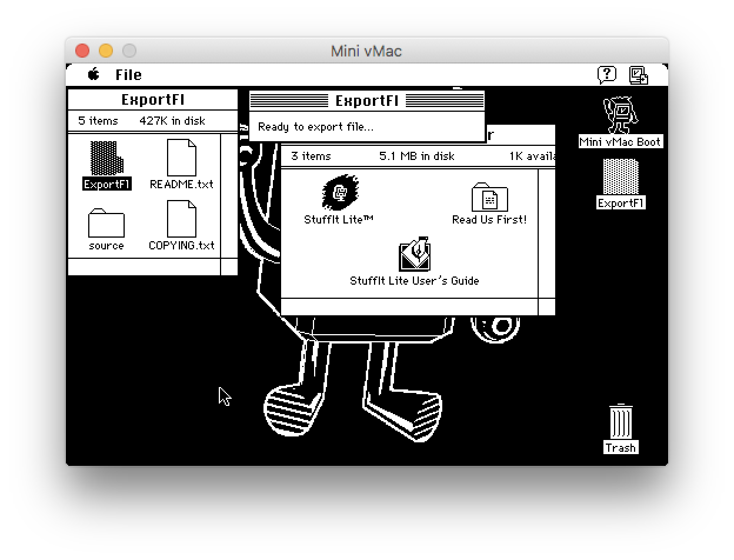This screenshot has height=560, width=734.
Task: Select the source folder icon
Action: pyautogui.click(x=106, y=223)
